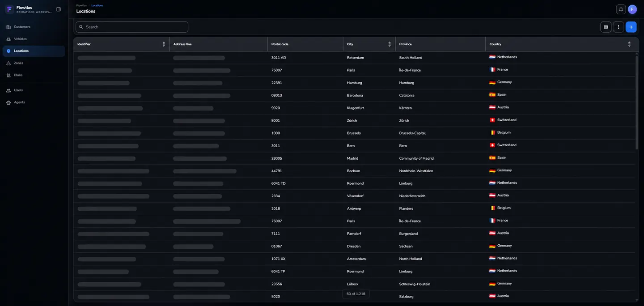
Task: Click the Vehicles car icon
Action: pos(8,39)
